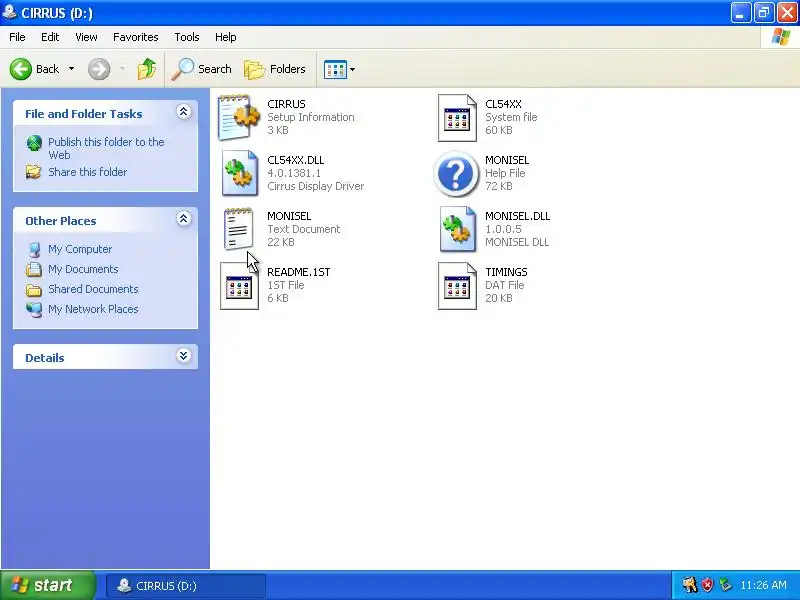Click the drive icon in title bar
Screen dimensions: 800x600
click(x=9, y=12)
